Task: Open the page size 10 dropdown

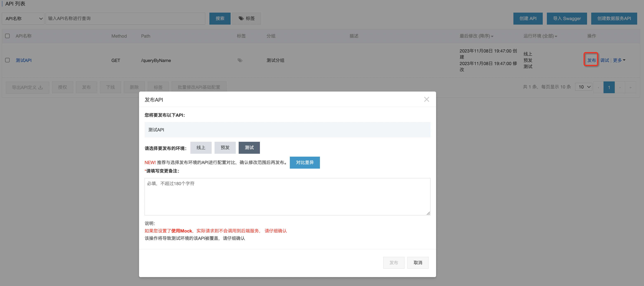Action: coord(584,87)
